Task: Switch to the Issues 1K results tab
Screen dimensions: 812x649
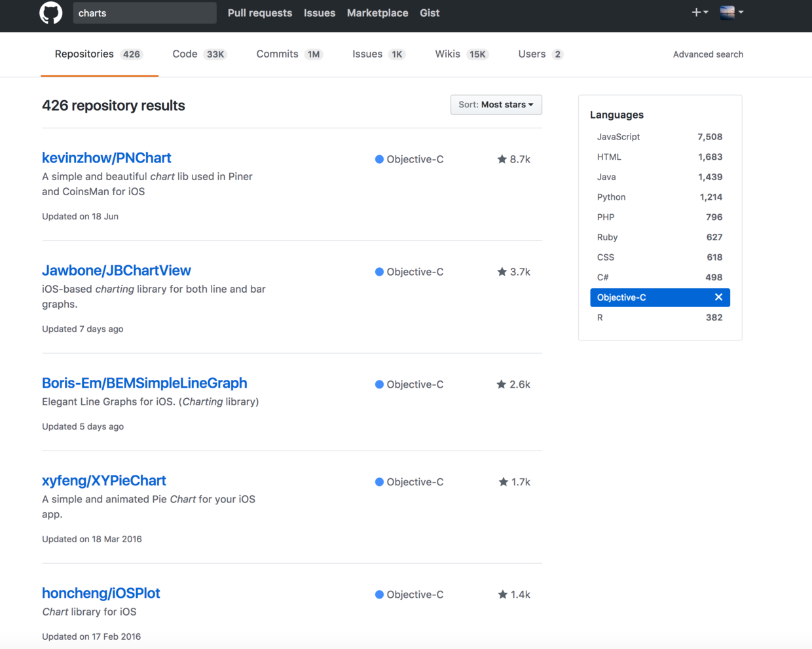Action: (378, 54)
